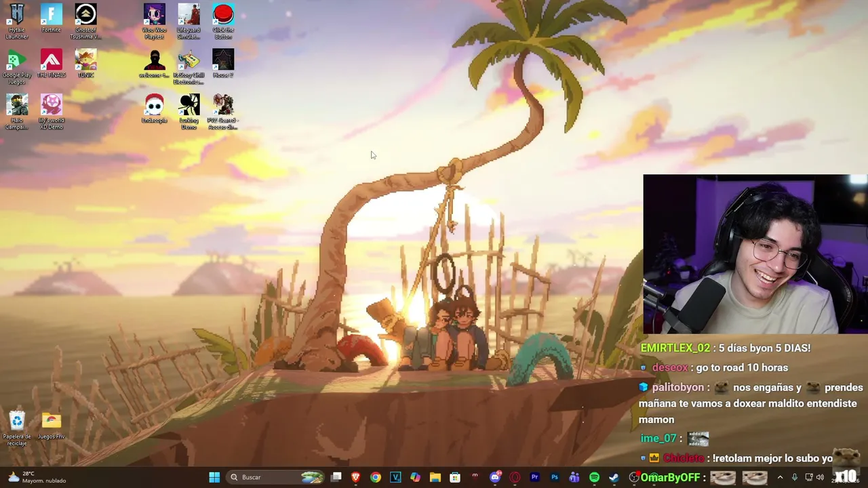Select the Lurking Demo desktop shortcut

coord(189,112)
